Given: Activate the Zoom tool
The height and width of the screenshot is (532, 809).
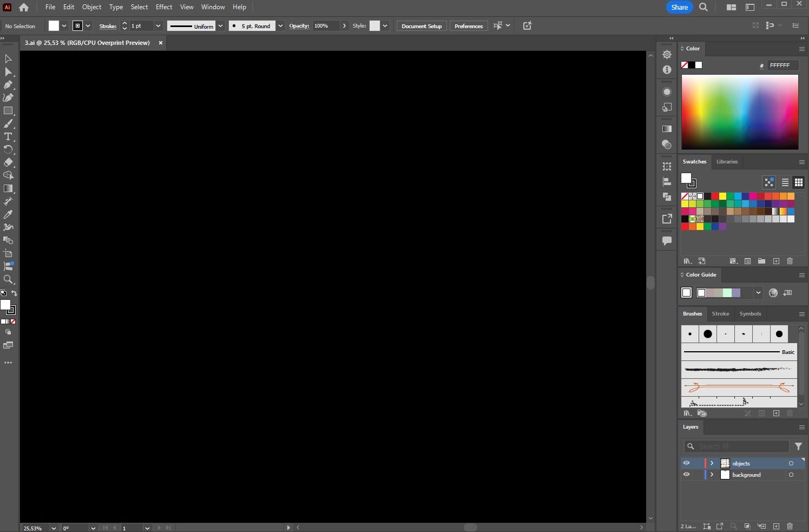Looking at the screenshot, I should click(8, 280).
